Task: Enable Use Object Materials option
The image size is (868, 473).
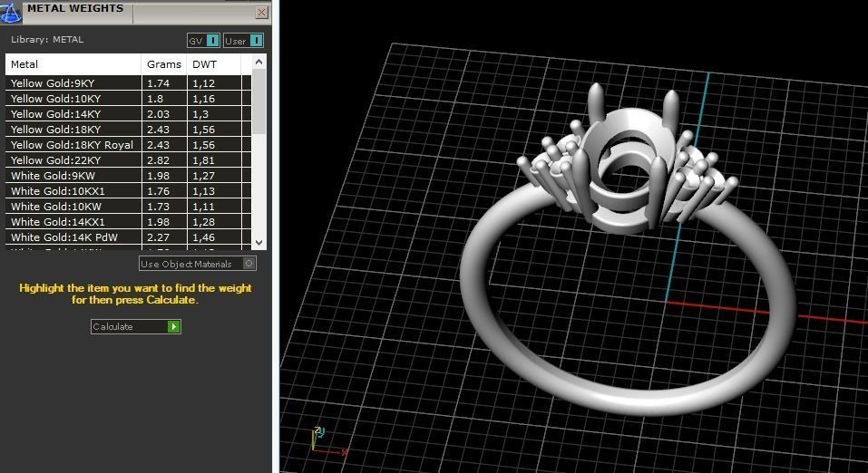Action: (x=198, y=264)
